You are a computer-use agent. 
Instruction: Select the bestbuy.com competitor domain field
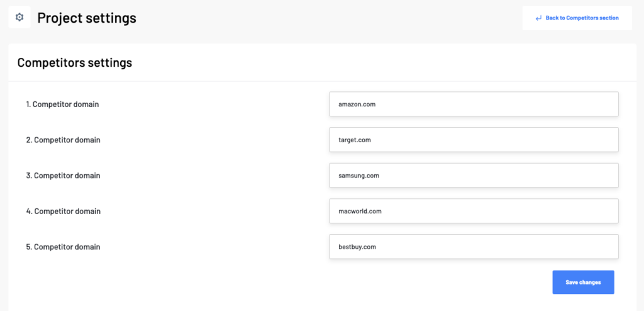point(474,247)
